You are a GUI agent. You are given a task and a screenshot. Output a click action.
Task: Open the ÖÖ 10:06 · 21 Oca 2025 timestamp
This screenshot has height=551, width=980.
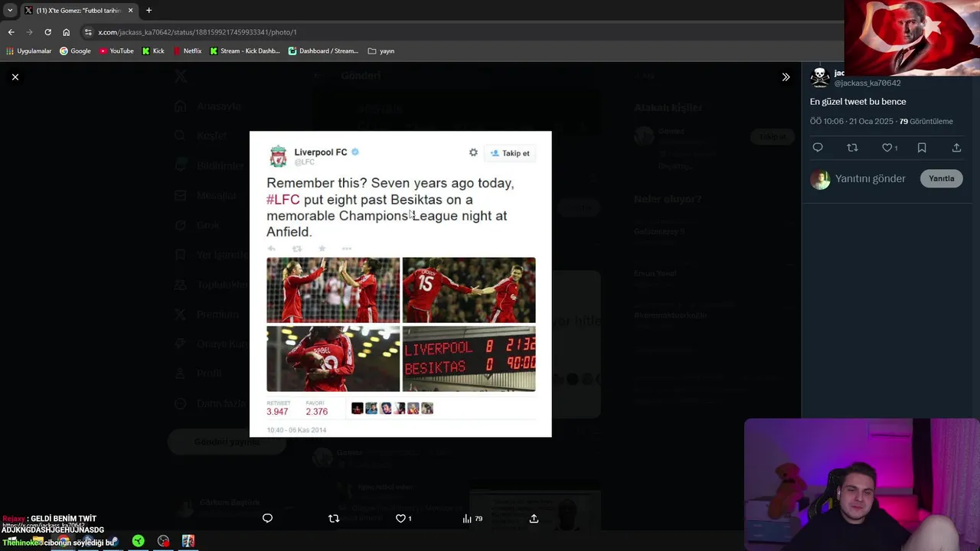[x=851, y=121]
